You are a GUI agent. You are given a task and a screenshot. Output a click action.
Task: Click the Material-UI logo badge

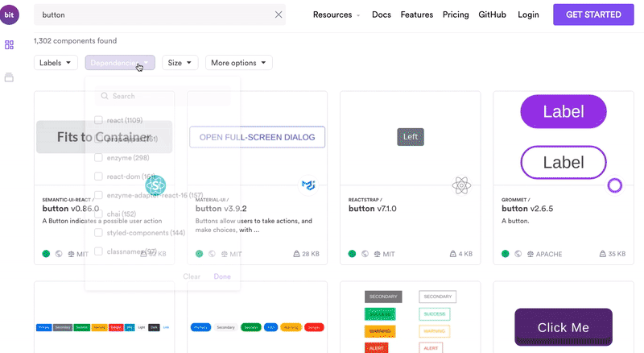tap(308, 185)
